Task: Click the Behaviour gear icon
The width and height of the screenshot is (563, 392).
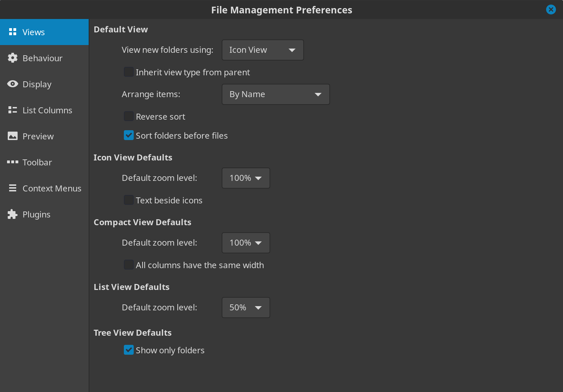Action: coord(13,58)
